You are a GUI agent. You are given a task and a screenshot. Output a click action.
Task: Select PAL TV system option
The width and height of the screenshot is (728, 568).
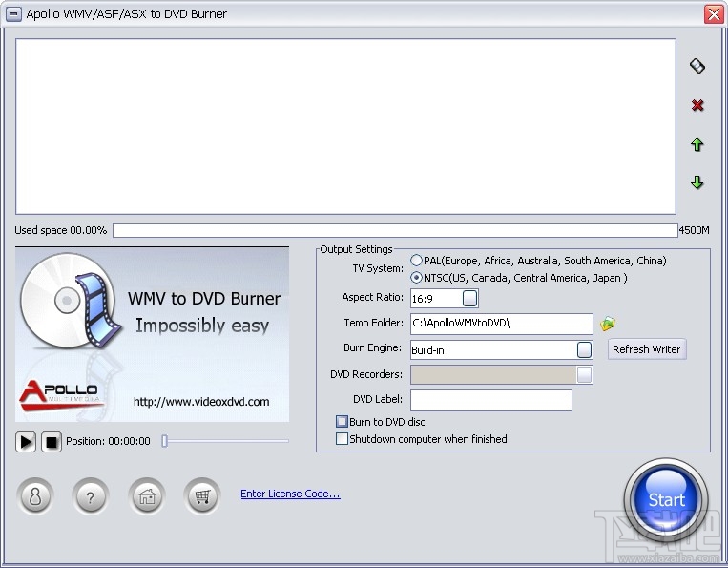tap(416, 261)
